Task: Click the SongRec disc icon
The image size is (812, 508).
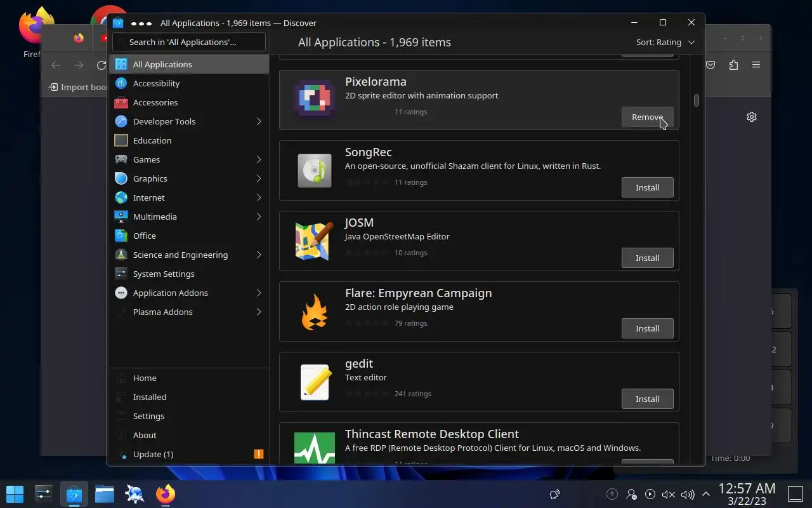Action: click(315, 170)
